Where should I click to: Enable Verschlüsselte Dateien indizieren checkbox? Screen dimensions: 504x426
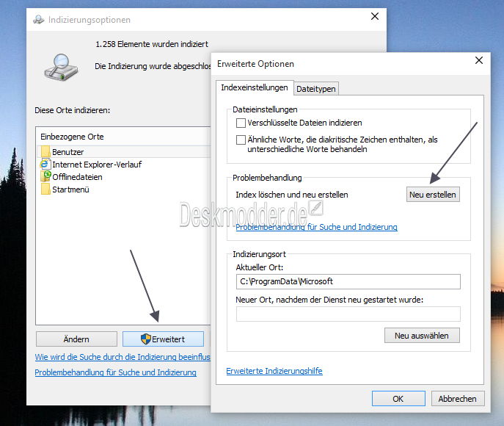point(241,123)
